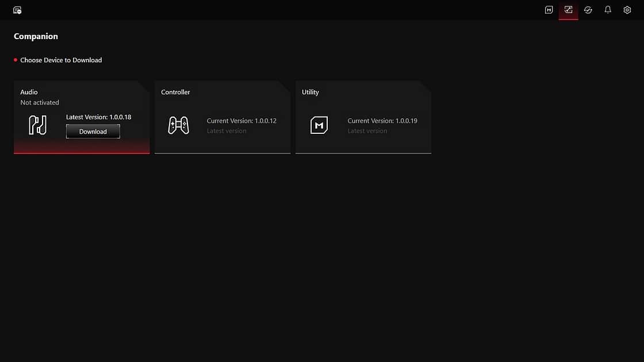Click the 'Not activated' status text
The height and width of the screenshot is (362, 644).
40,102
